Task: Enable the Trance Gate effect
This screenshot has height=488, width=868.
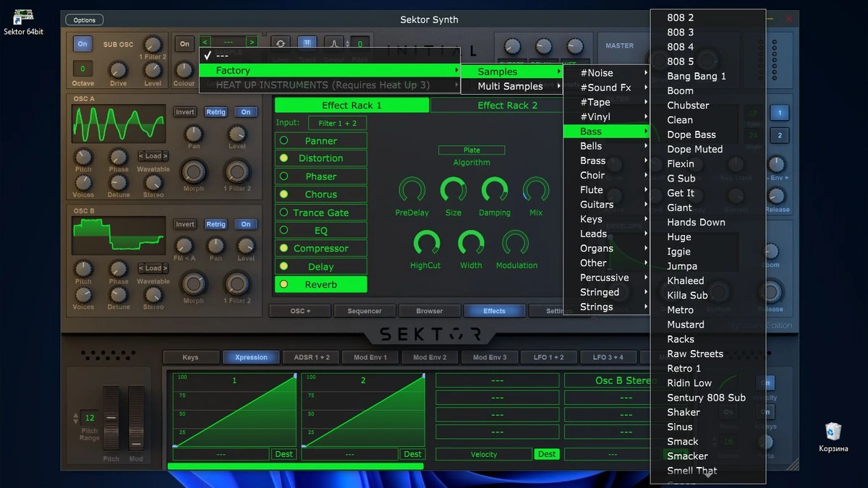Action: (x=321, y=213)
